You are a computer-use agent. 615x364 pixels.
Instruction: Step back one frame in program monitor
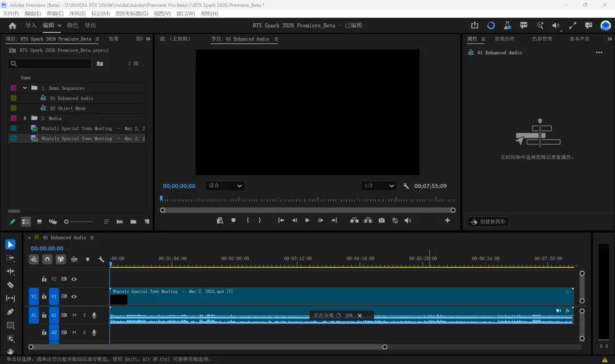pos(294,221)
